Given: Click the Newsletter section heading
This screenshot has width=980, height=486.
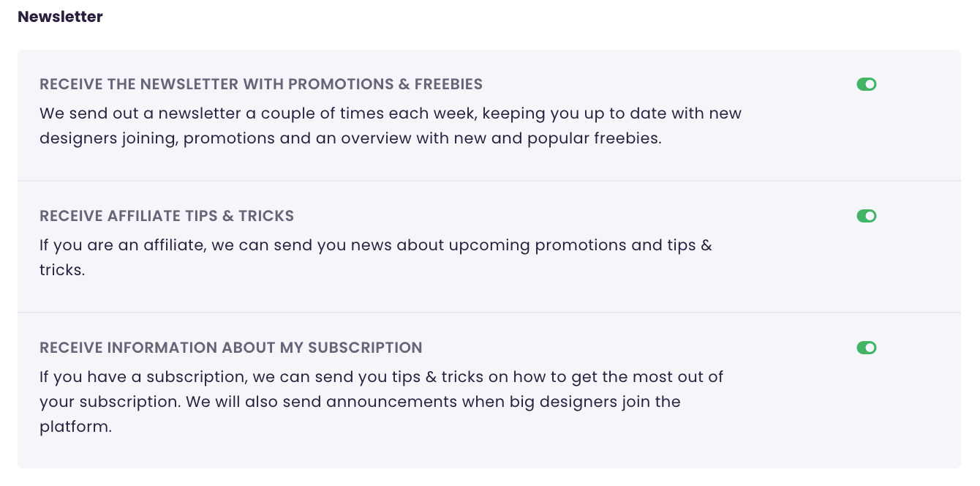Looking at the screenshot, I should click(60, 17).
